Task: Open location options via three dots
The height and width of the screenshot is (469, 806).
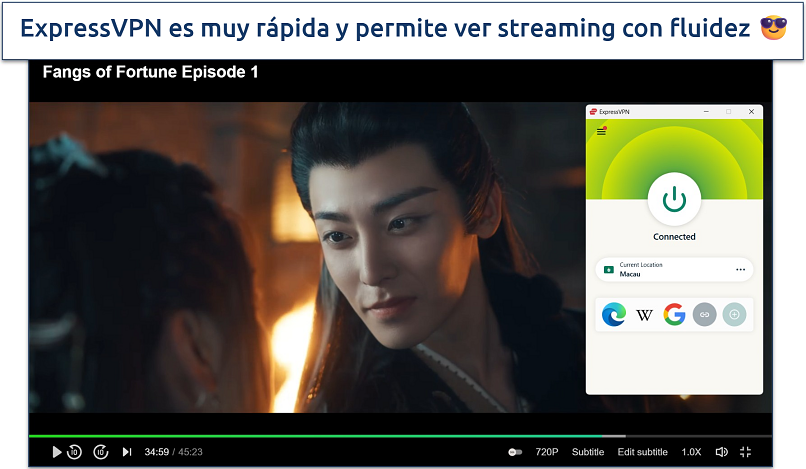Action: point(740,270)
